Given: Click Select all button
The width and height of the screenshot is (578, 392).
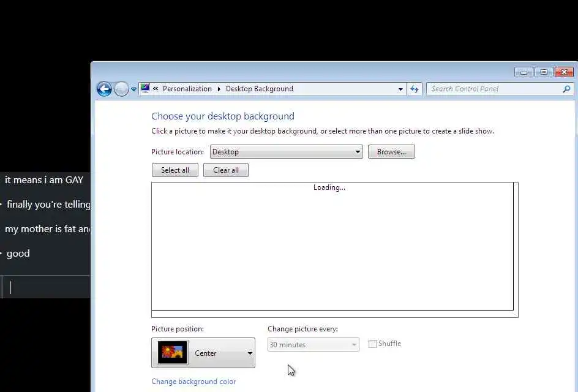Looking at the screenshot, I should tap(175, 170).
